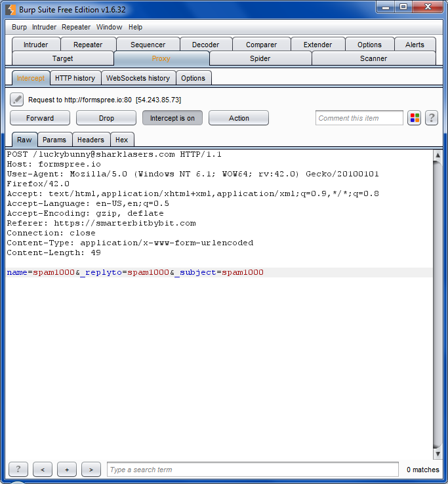Image resolution: width=448 pixels, height=484 pixels.
Task: Open the Alerts tab
Action: (415, 45)
